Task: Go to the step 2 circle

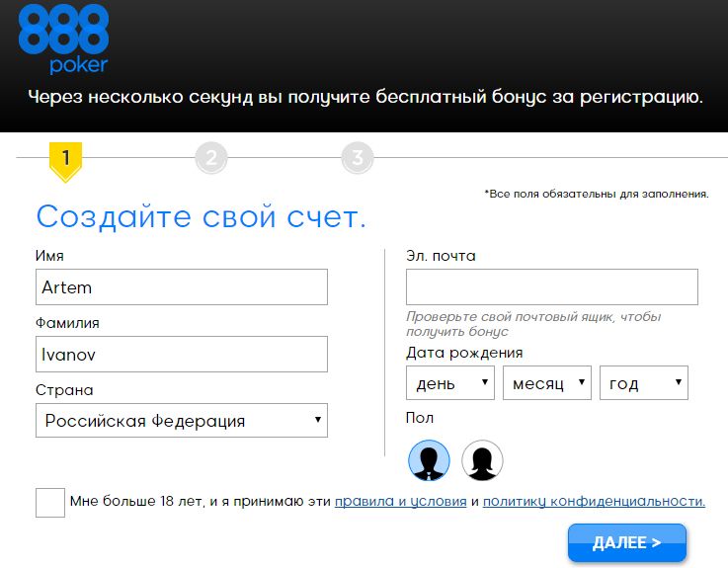Action: (x=211, y=158)
